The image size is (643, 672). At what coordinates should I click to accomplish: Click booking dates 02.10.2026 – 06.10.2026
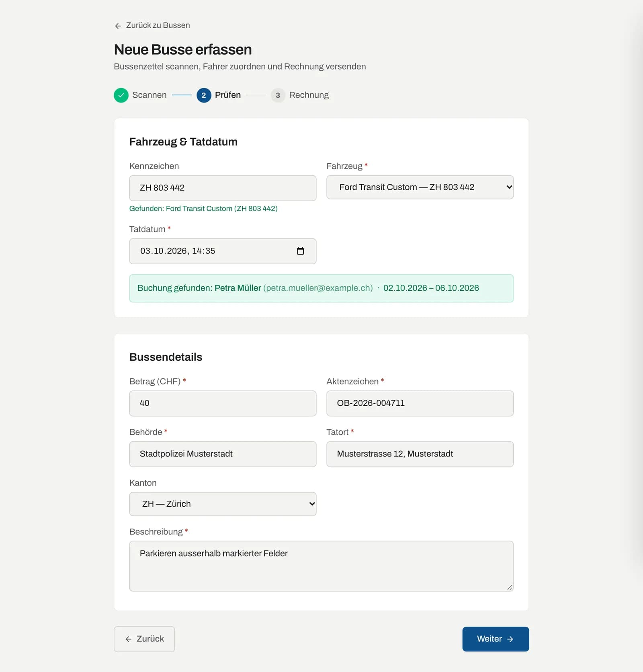pyautogui.click(x=431, y=288)
